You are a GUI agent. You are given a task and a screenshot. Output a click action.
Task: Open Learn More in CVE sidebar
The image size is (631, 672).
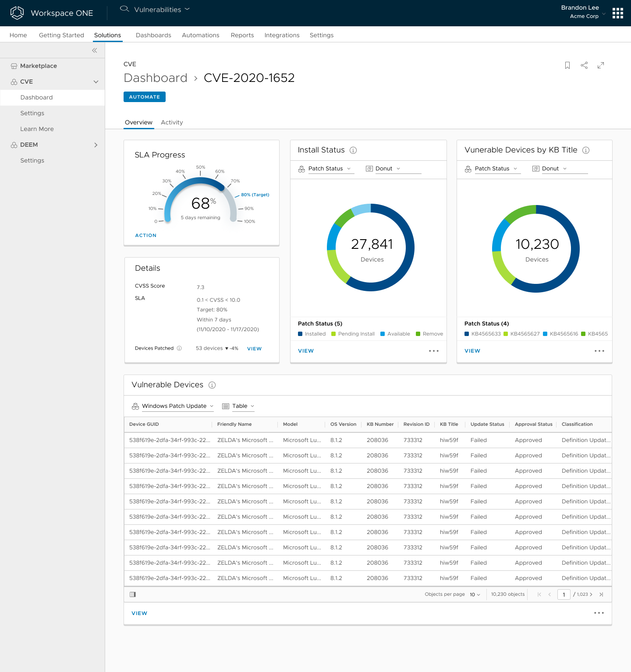pos(37,129)
